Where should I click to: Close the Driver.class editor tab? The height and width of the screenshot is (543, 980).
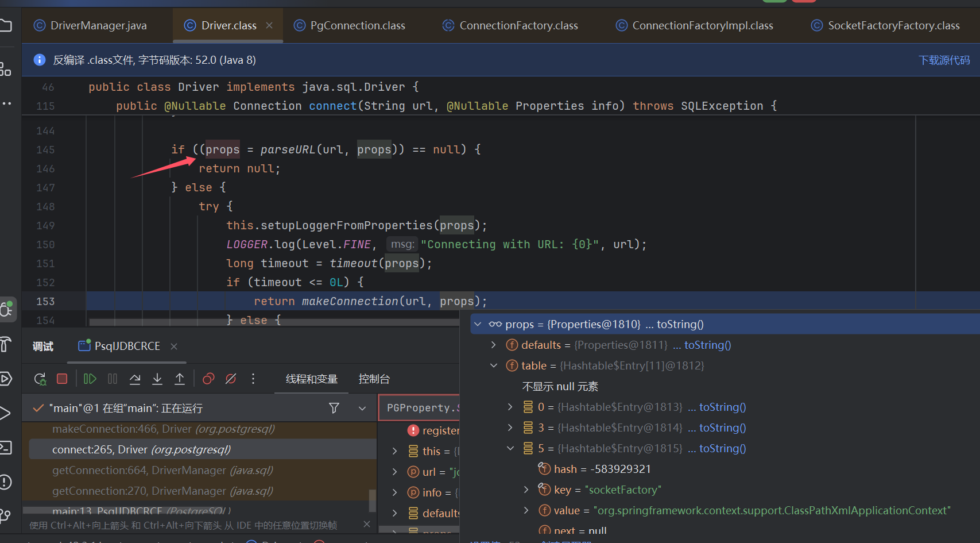click(x=269, y=25)
